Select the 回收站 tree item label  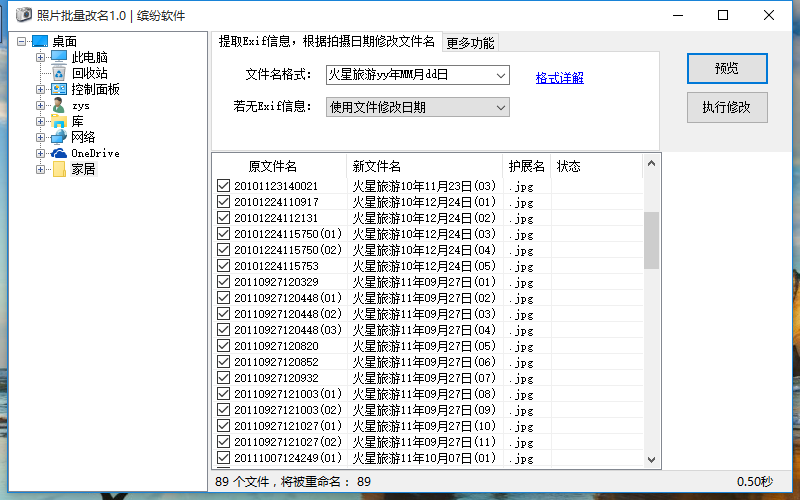(x=89, y=73)
